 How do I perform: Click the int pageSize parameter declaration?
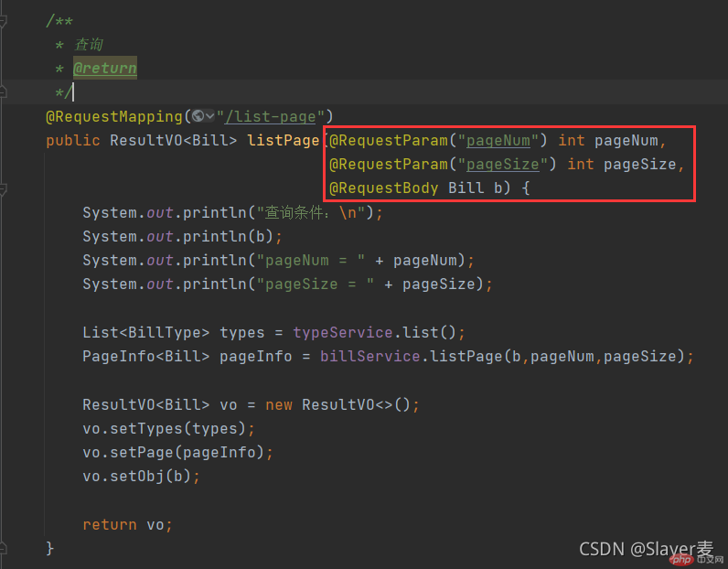(622, 165)
